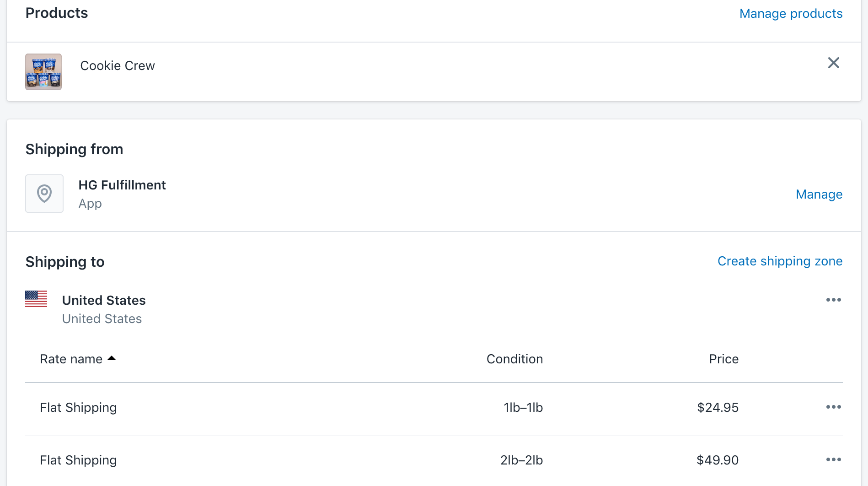The width and height of the screenshot is (868, 486).
Task: Click the HG Fulfillment location name
Action: (122, 185)
